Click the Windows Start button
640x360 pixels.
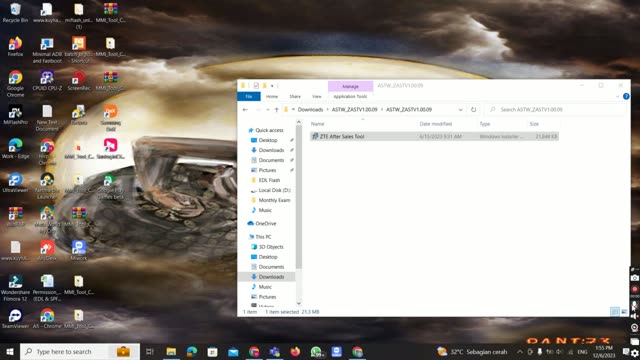click(x=10, y=351)
